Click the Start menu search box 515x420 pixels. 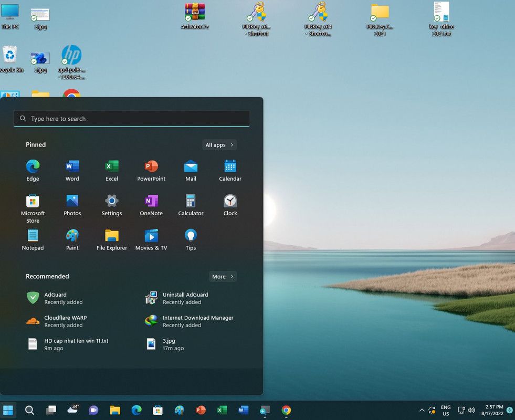(131, 119)
